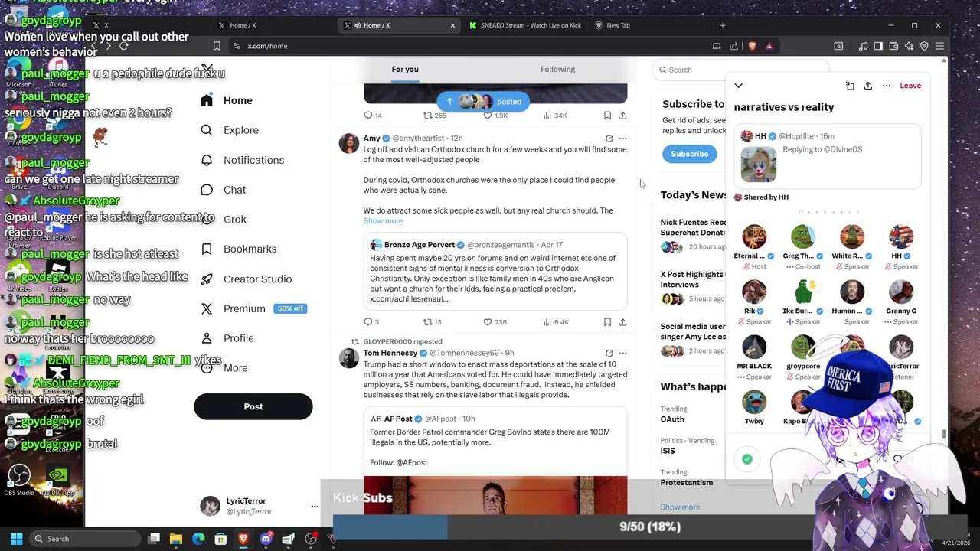
Task: Open Brave Wallet toolbar icon
Action: pyautogui.click(x=893, y=46)
